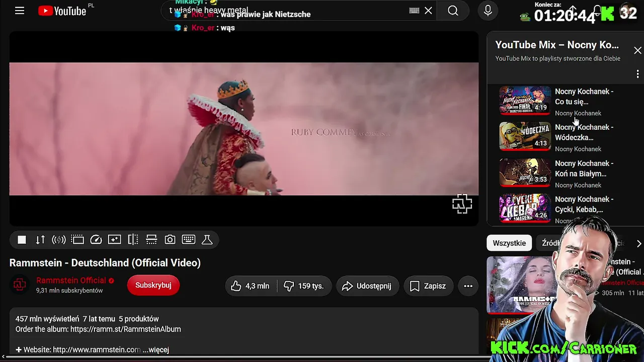Screen dimensions: 644x362
Task: Click channel name under the Wódeczka title
Action: 578,149
